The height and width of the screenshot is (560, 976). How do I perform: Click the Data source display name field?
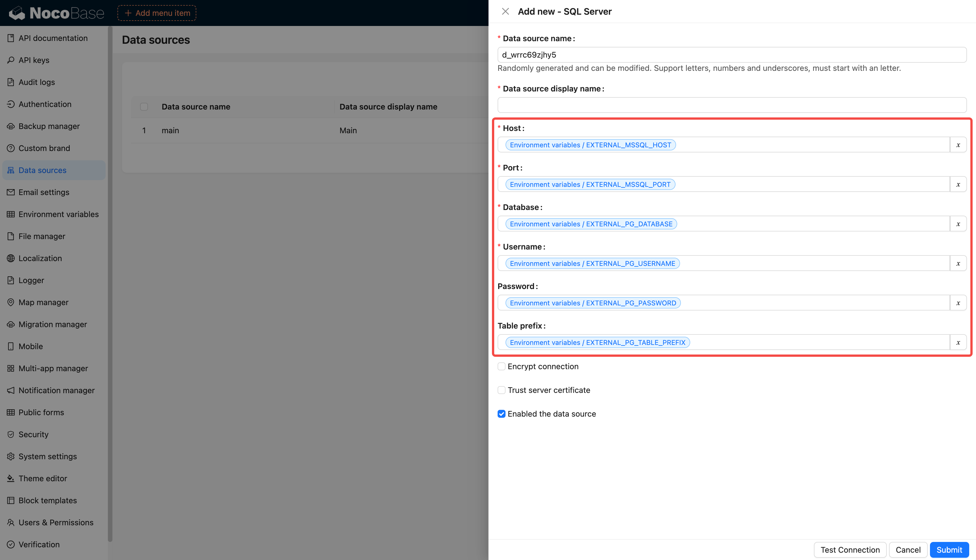click(x=732, y=105)
